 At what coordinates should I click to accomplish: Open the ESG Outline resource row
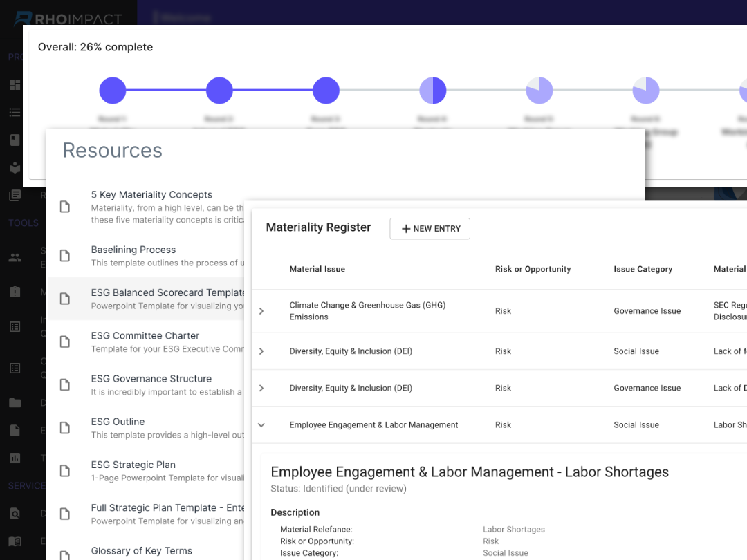click(147, 428)
